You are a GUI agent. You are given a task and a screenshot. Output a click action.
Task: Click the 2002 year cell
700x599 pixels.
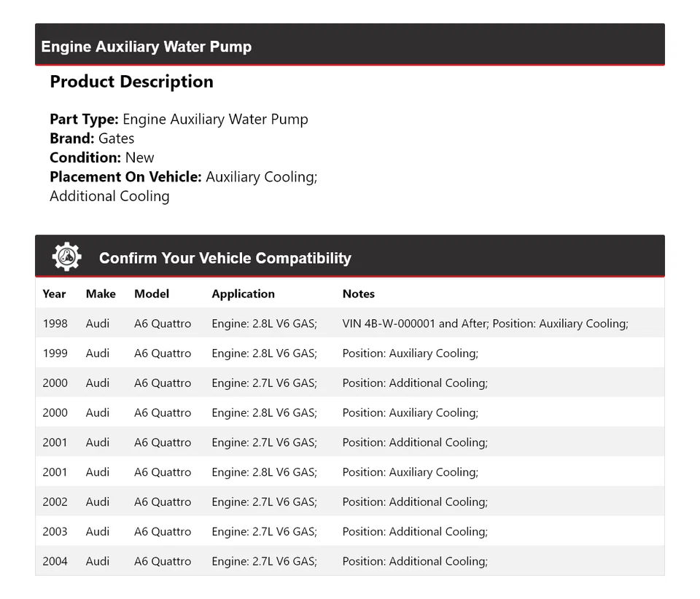[x=55, y=502]
